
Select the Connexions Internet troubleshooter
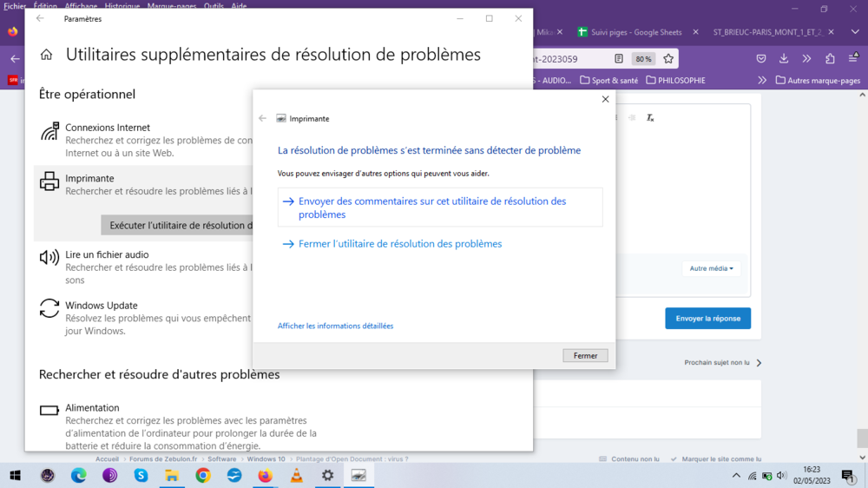[x=107, y=128]
